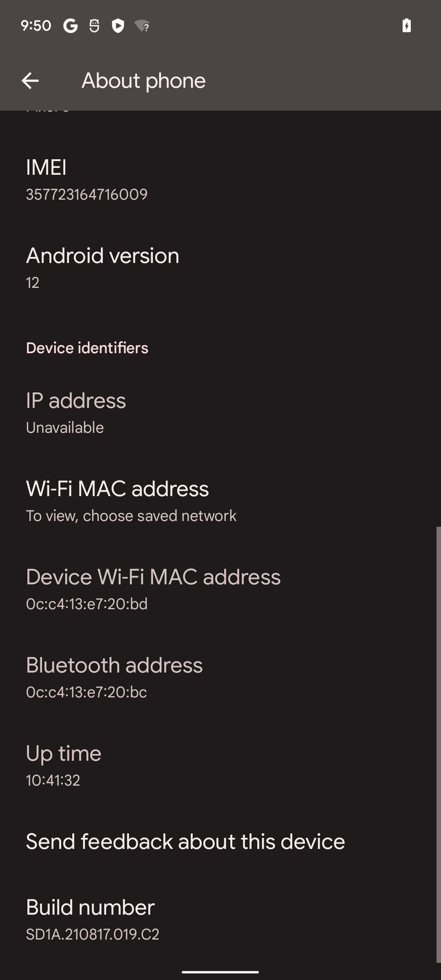
Task: Click the Android system notification icon
Action: click(94, 26)
